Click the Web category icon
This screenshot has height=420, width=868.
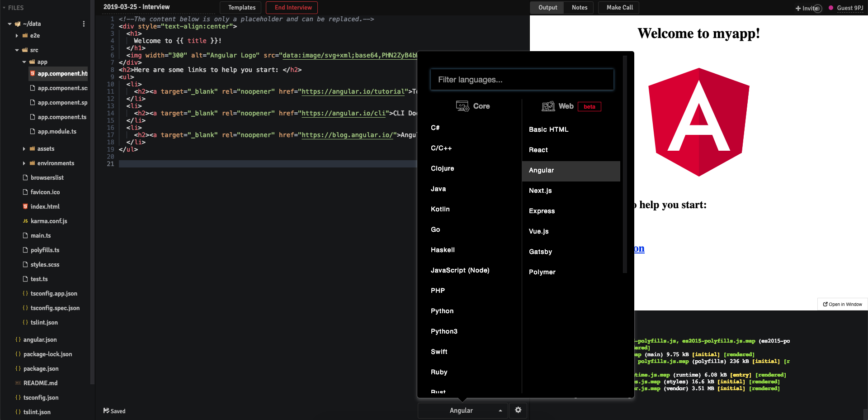[548, 106]
